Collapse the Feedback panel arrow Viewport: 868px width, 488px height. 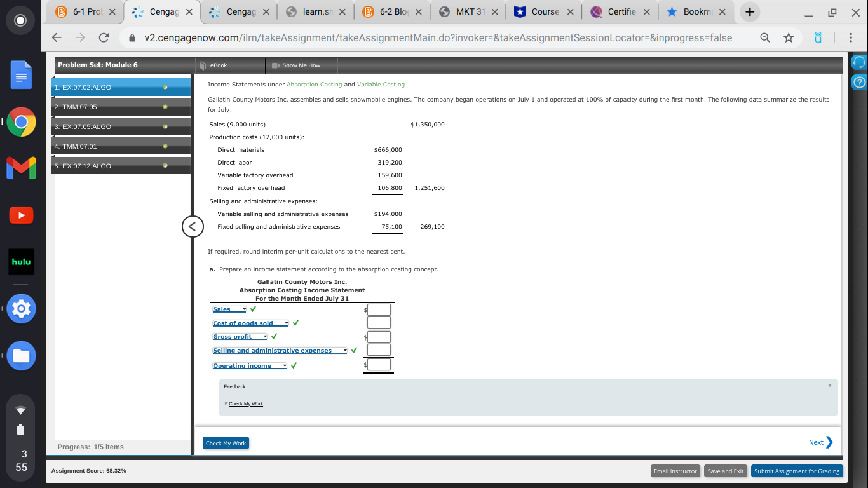click(829, 386)
